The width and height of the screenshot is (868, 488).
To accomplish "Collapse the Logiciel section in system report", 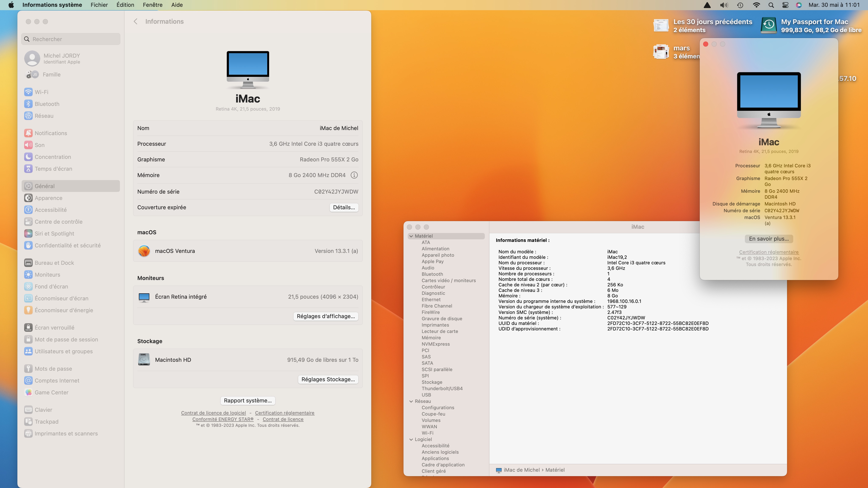I will (411, 439).
